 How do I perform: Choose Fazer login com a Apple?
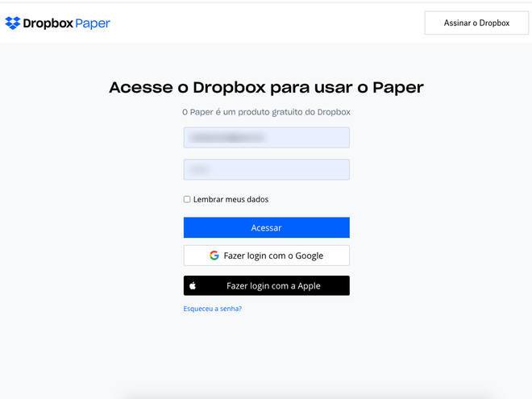[x=266, y=285]
